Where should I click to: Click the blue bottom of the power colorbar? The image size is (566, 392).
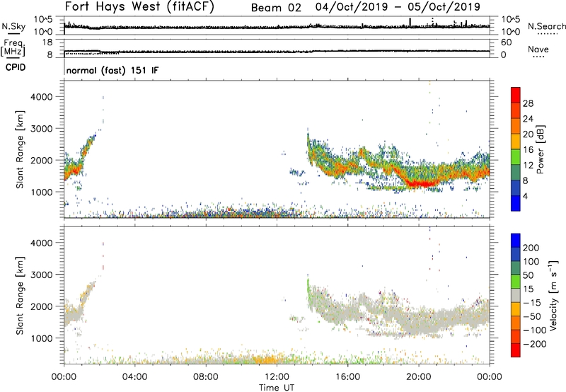[x=516, y=203]
